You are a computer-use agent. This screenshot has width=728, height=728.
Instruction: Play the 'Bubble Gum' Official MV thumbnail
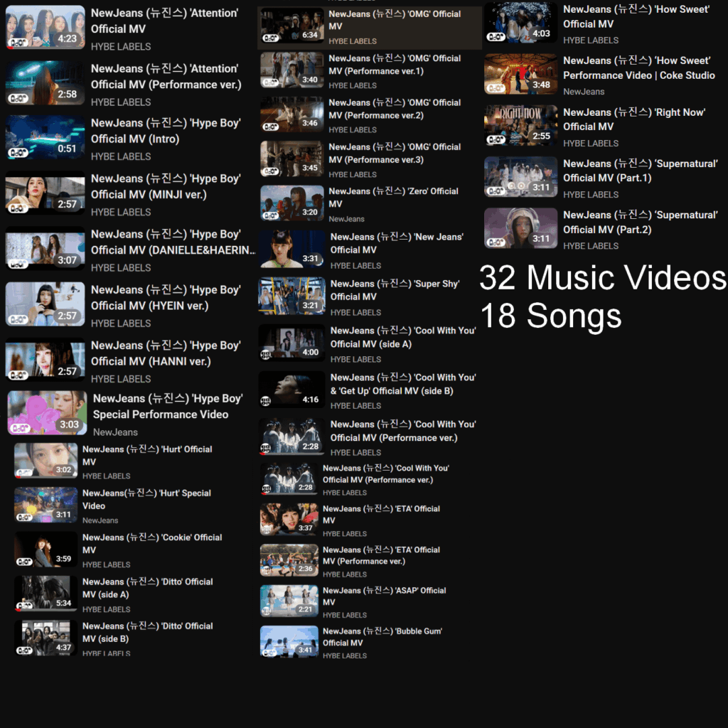coord(289,642)
